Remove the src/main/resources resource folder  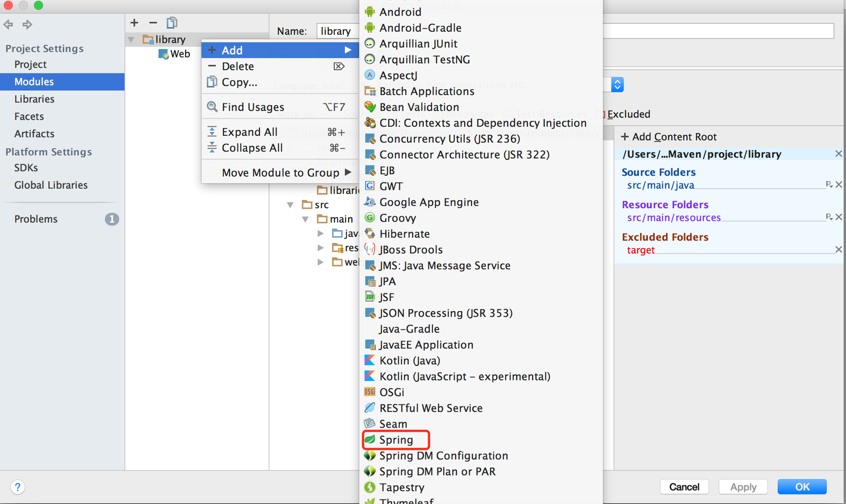pos(838,217)
